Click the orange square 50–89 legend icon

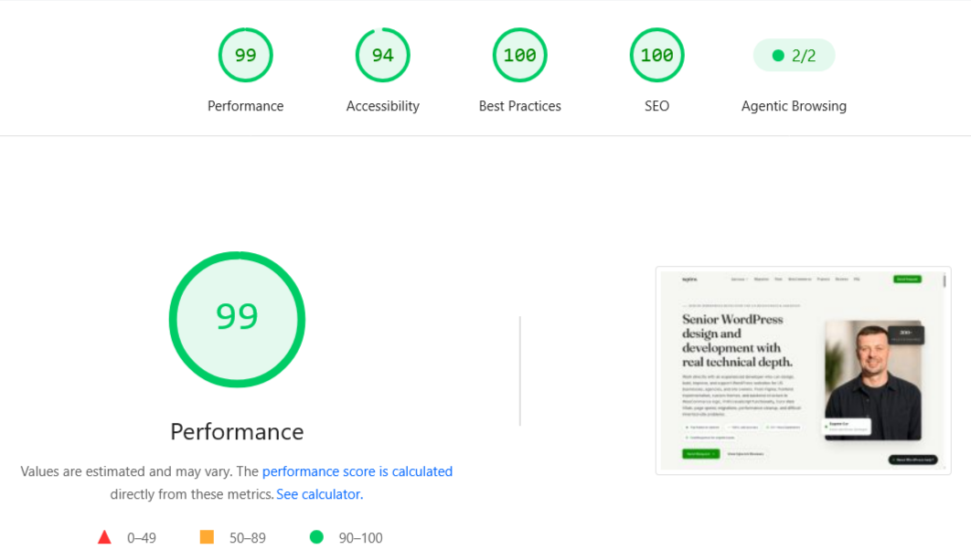tap(207, 537)
